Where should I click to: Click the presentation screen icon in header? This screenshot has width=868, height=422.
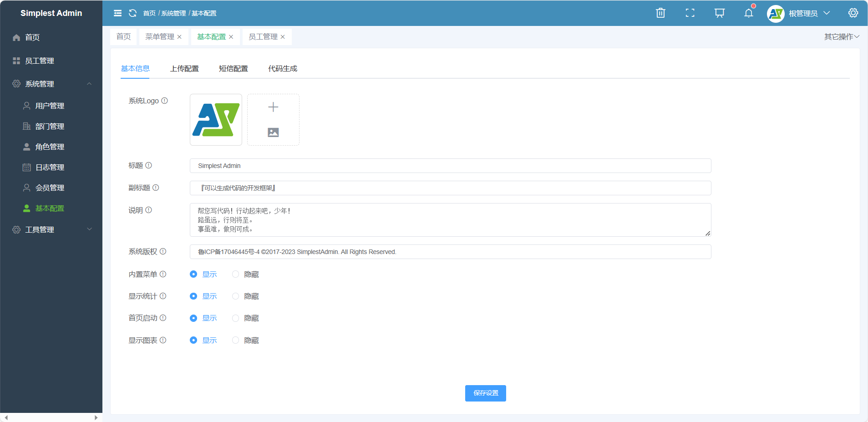[719, 13]
